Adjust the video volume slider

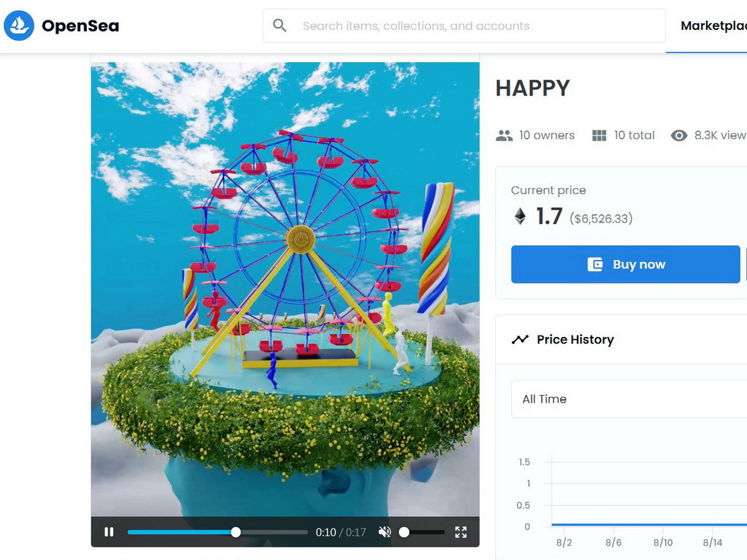[424, 532]
